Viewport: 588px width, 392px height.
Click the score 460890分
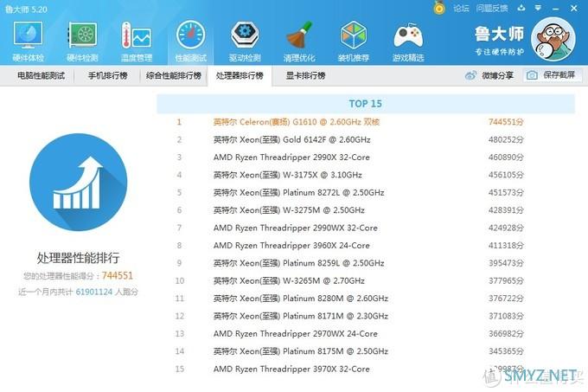(506, 157)
